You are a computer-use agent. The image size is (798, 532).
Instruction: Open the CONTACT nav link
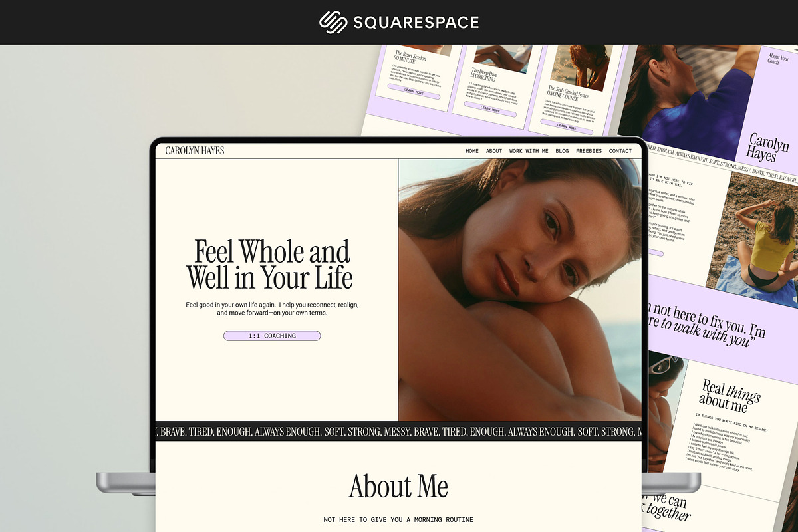[x=620, y=151]
